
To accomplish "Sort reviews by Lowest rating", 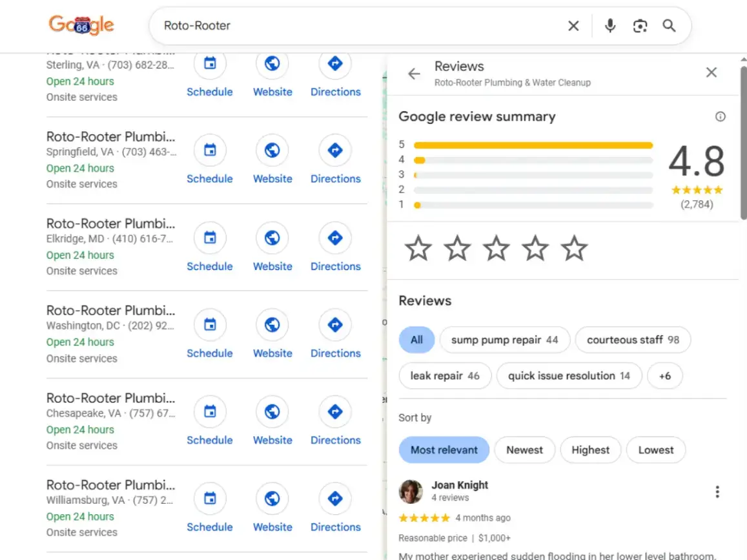I will point(655,450).
